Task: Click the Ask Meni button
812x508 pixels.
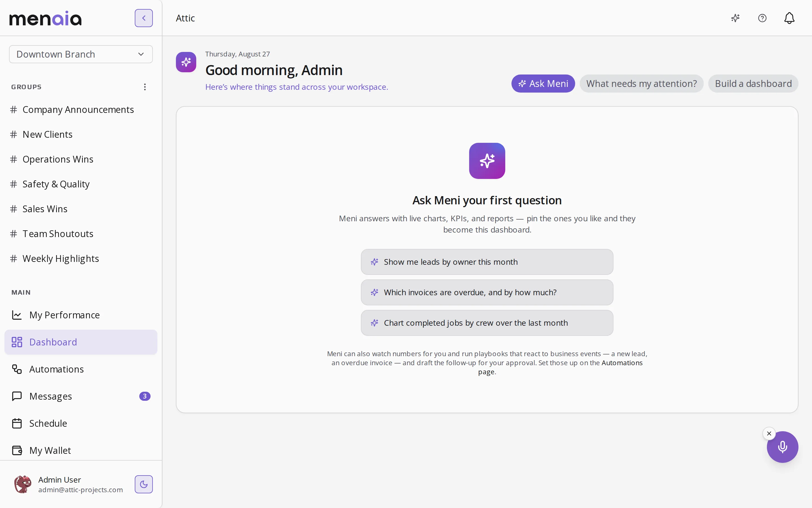Action: 543,84
